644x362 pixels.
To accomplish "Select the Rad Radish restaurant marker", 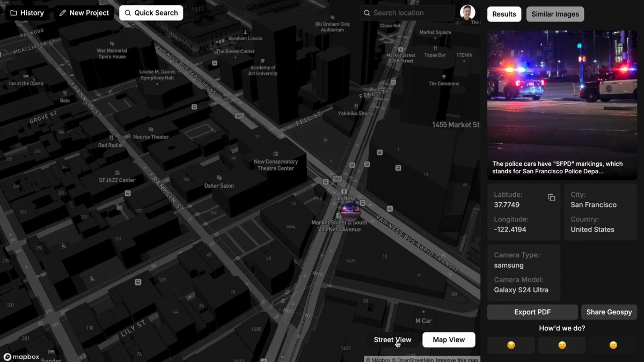I will pos(111,142).
